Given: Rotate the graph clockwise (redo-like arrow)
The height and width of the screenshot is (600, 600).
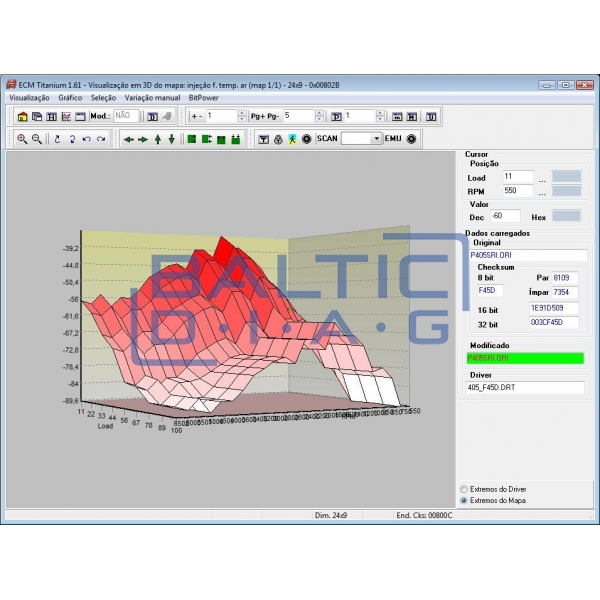Looking at the screenshot, I should point(101,139).
